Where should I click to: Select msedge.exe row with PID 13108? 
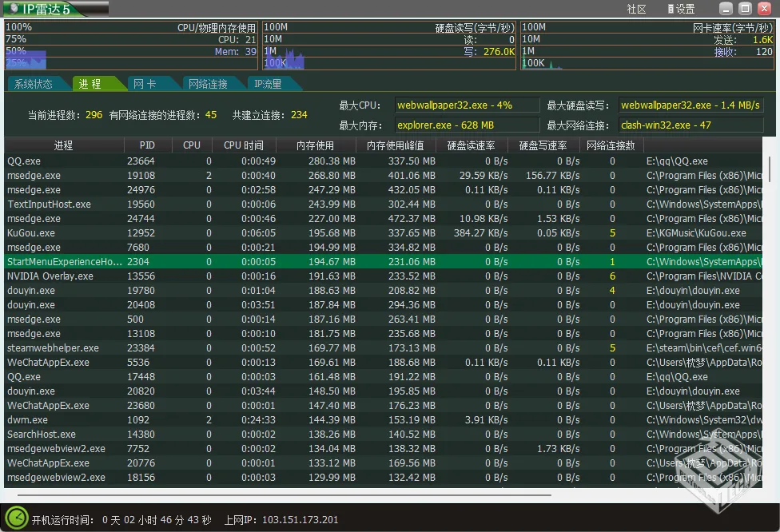pyautogui.click(x=383, y=334)
